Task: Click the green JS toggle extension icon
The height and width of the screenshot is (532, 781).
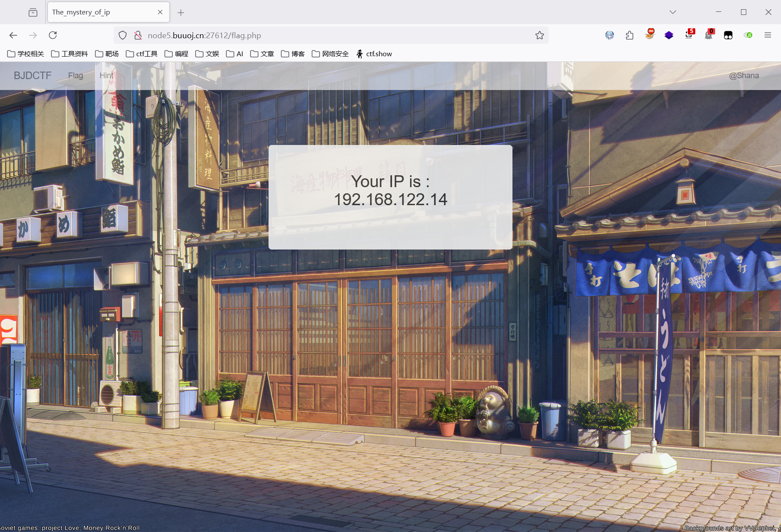Action: [748, 35]
